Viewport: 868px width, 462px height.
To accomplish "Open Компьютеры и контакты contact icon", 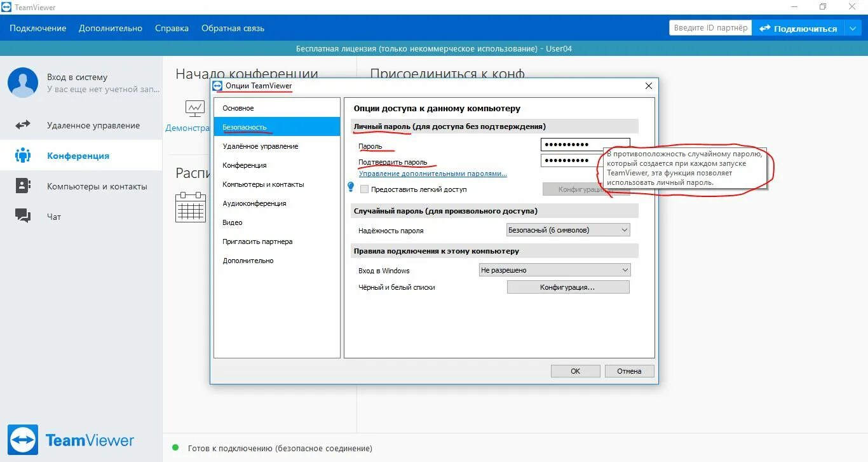I will tap(23, 186).
